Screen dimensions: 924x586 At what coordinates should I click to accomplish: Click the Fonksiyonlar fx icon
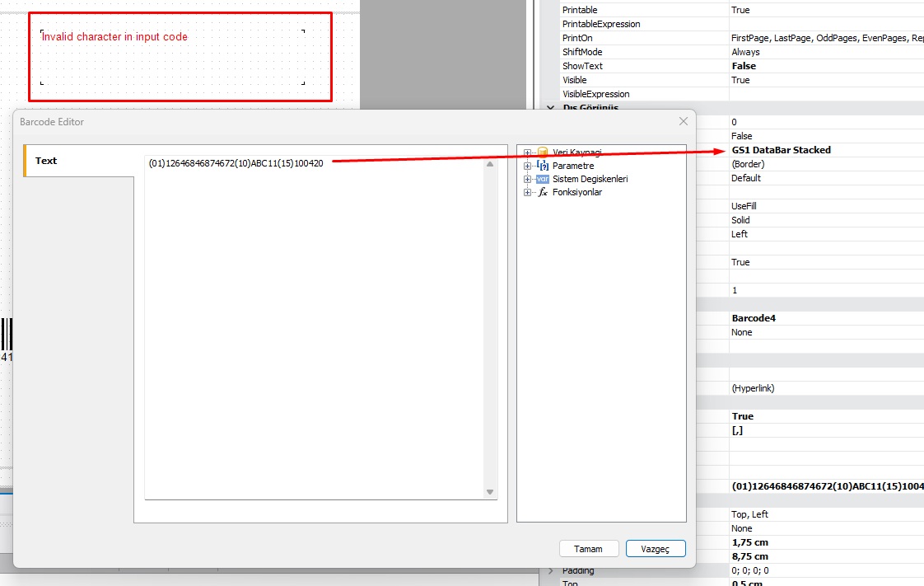543,192
